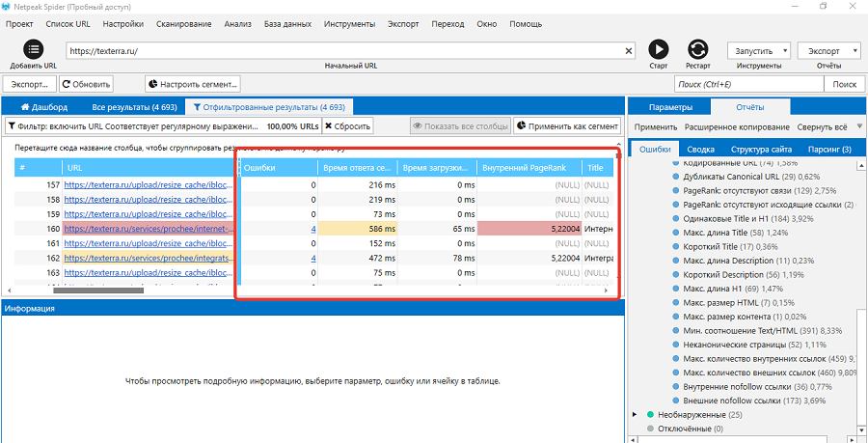
Task: Open the Экспорт reports dropdown
Action: coord(828,51)
